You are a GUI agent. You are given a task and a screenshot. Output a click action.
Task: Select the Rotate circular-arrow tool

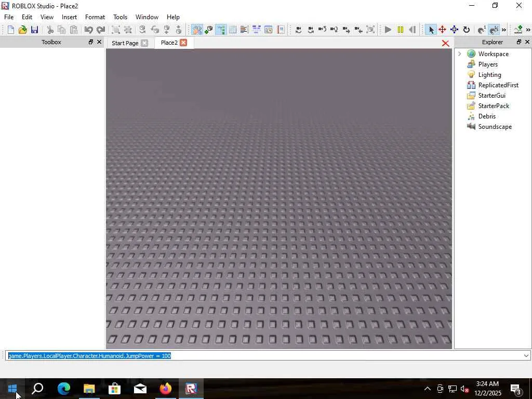coord(467,30)
